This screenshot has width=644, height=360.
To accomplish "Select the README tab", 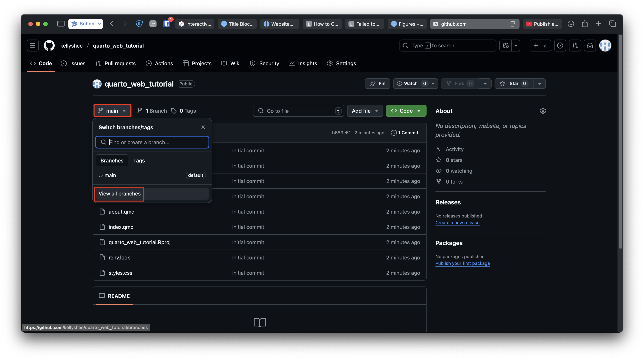I will tap(114, 296).
